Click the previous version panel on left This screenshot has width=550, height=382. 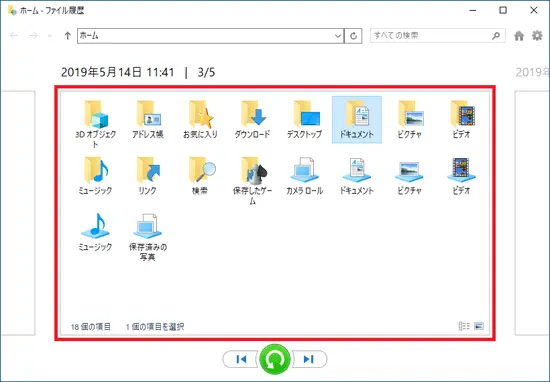point(18,213)
